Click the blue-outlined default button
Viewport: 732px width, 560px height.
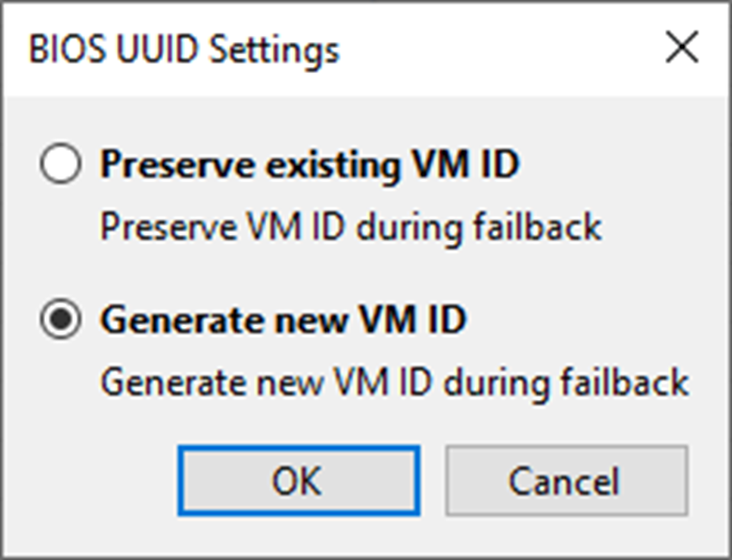(298, 481)
